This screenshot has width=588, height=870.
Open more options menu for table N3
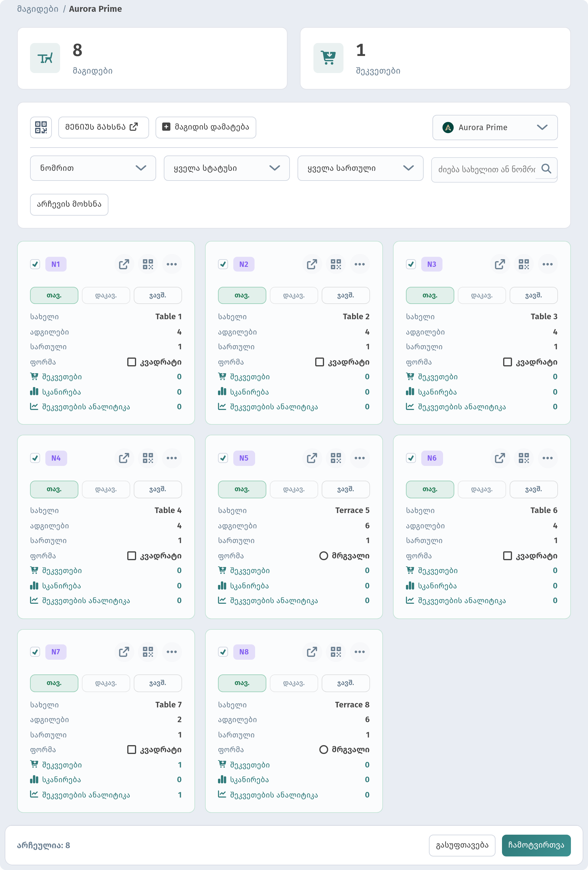tap(548, 264)
